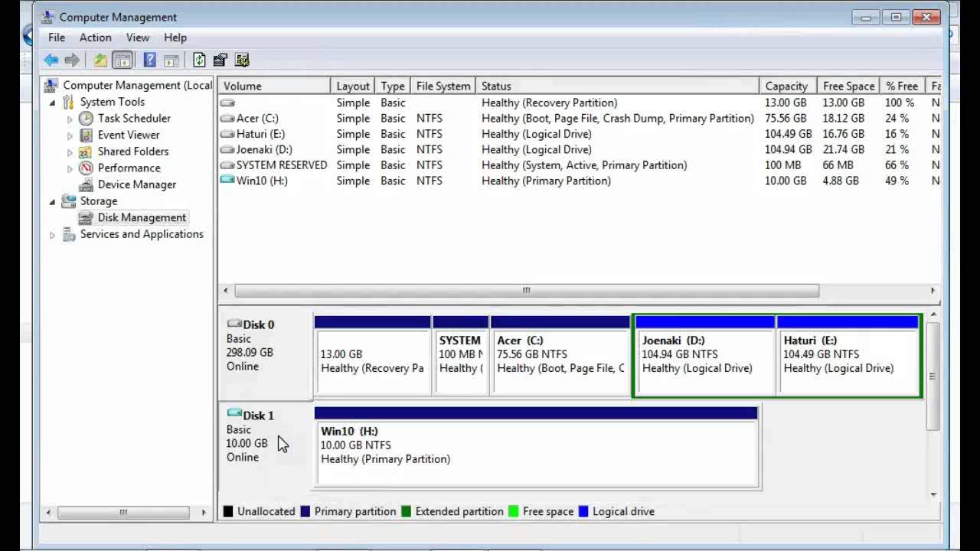
Task: Collapse the System Tools tree node
Action: tap(53, 103)
